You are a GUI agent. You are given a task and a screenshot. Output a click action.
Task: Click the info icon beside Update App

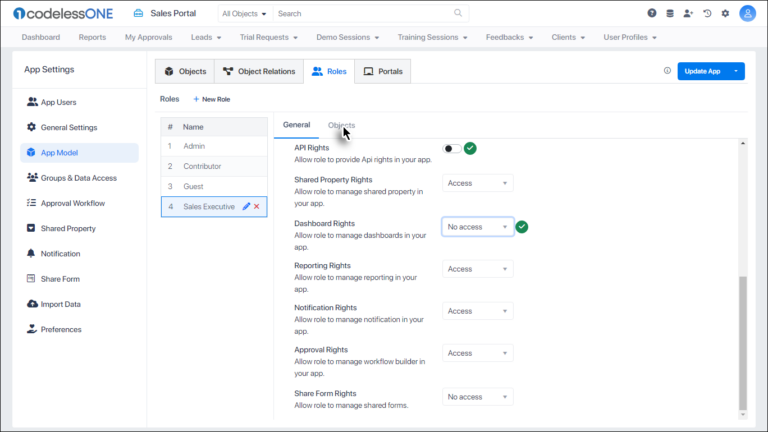click(667, 71)
